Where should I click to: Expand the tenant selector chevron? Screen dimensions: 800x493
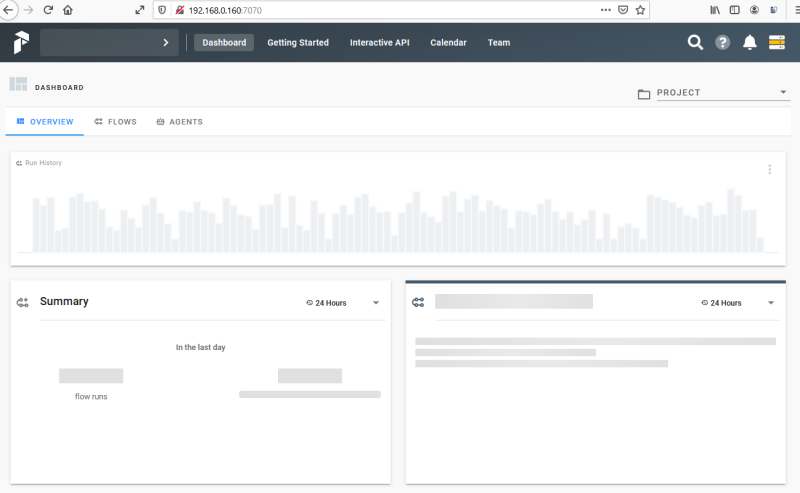[166, 42]
